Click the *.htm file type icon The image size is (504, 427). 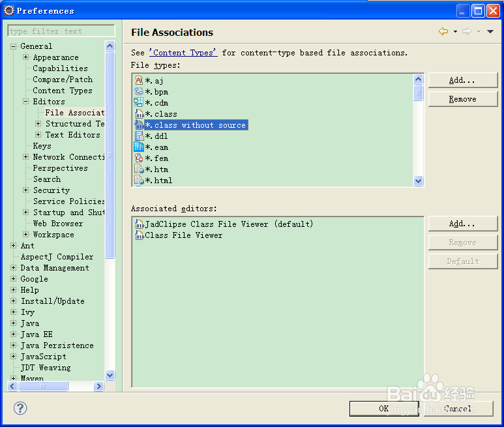tap(139, 169)
